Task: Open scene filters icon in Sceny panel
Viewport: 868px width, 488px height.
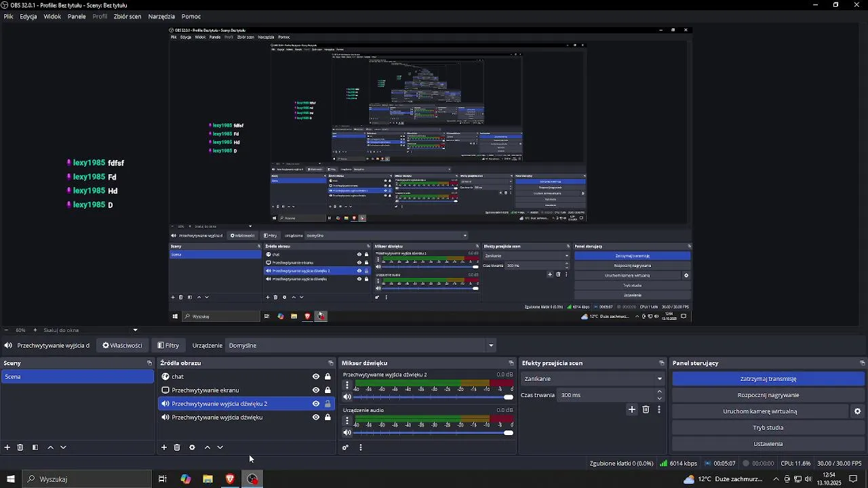Action: (x=35, y=447)
